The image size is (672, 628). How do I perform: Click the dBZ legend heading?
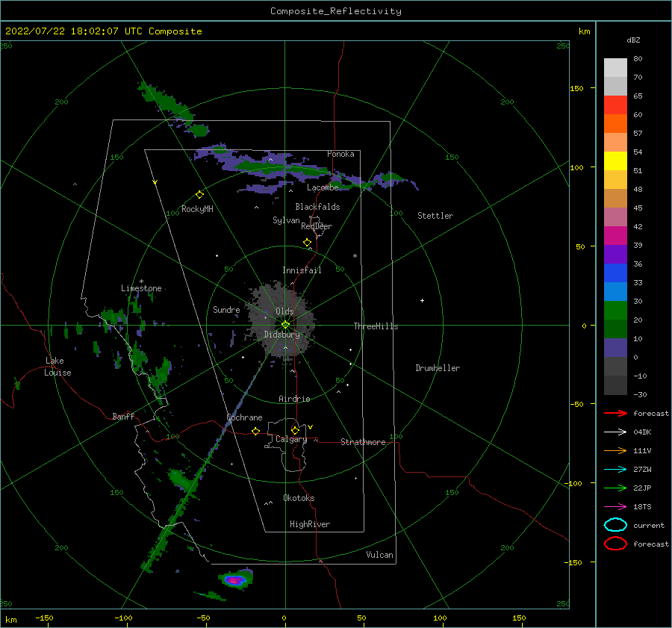pyautogui.click(x=633, y=40)
